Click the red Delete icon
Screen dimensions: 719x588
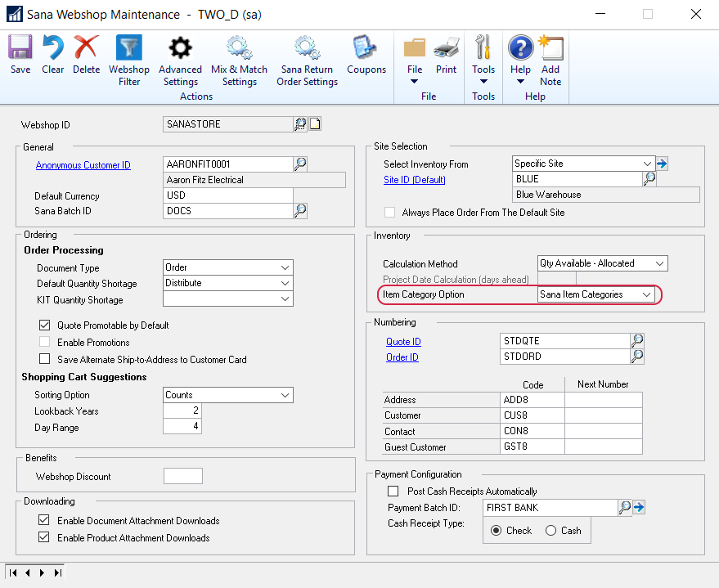tap(86, 47)
